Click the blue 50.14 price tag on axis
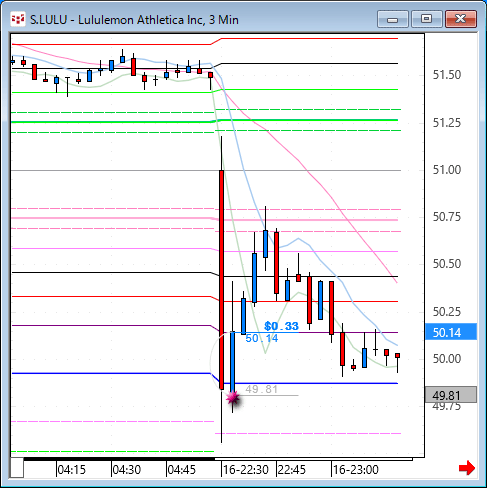Viewport: 487px width, 488px height. coord(451,332)
